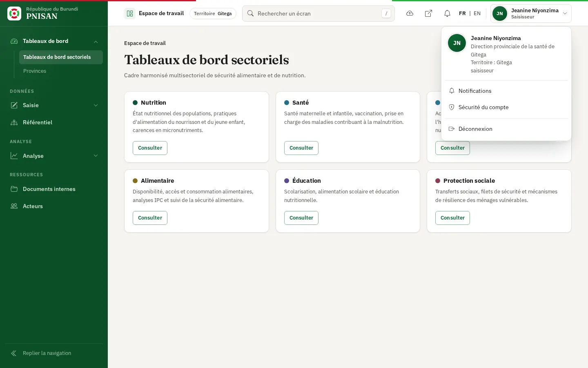Open the notifications bell icon in header
Screen dimensions: 588x368
point(447,13)
